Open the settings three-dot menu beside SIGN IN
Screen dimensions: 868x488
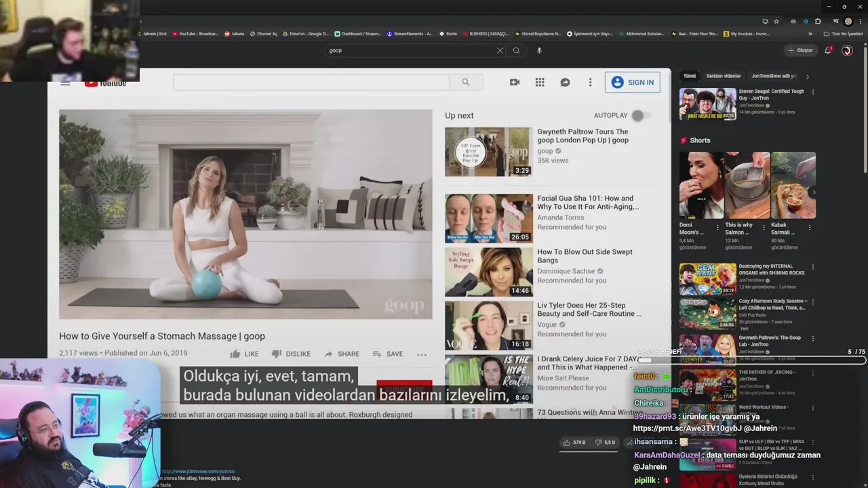pos(590,82)
